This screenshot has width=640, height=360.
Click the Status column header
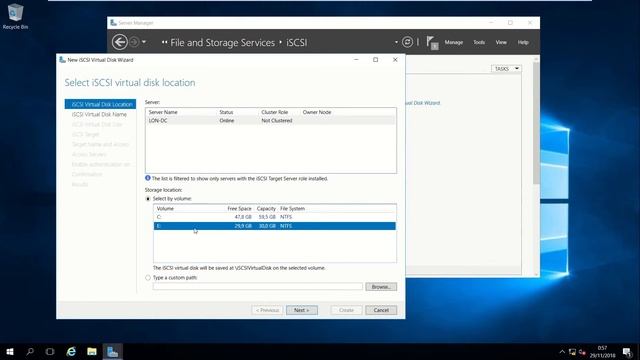point(226,112)
